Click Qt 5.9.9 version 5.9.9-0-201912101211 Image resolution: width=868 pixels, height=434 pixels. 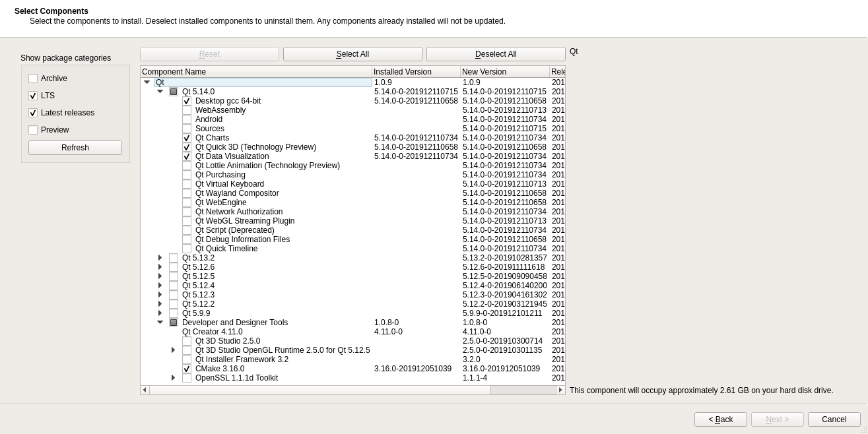[502, 313]
